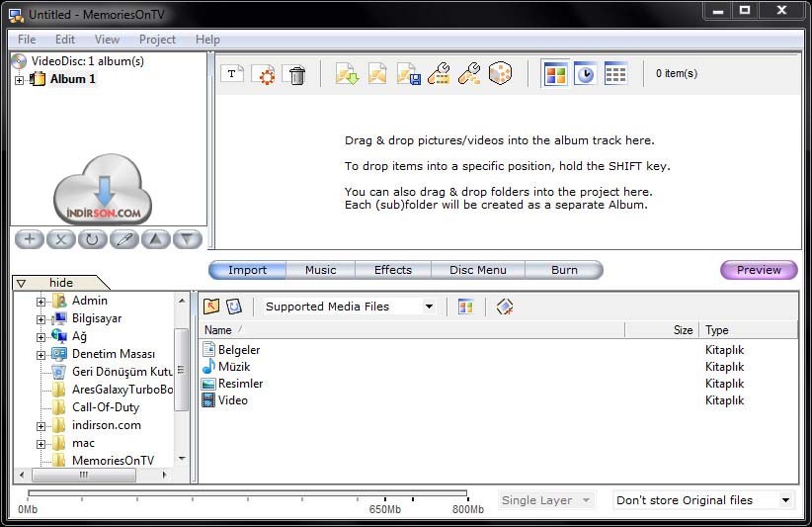
Task: Open the Don't store Original files dropdown
Action: coord(785,500)
